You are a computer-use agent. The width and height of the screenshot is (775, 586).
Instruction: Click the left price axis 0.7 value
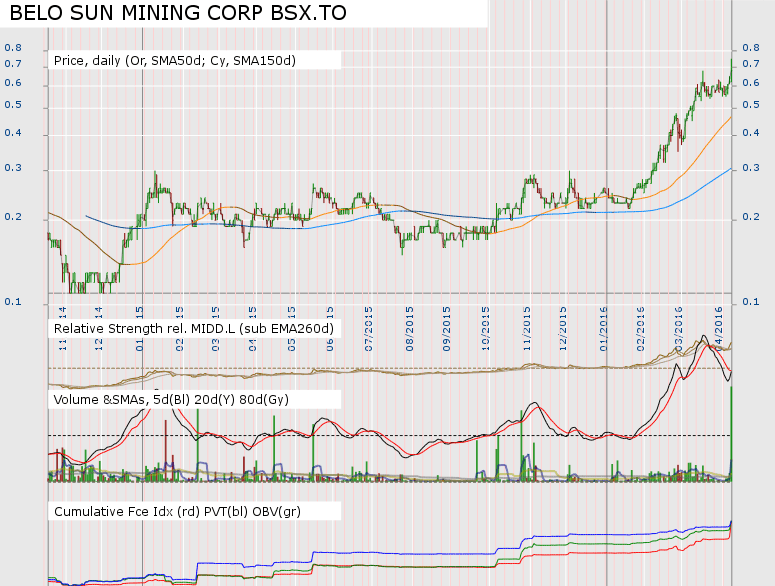click(x=13, y=64)
